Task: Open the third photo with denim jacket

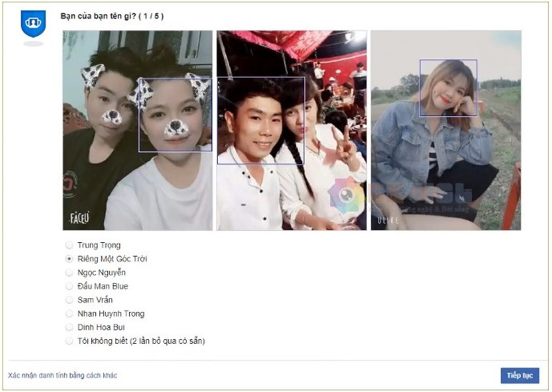Action: 446,130
